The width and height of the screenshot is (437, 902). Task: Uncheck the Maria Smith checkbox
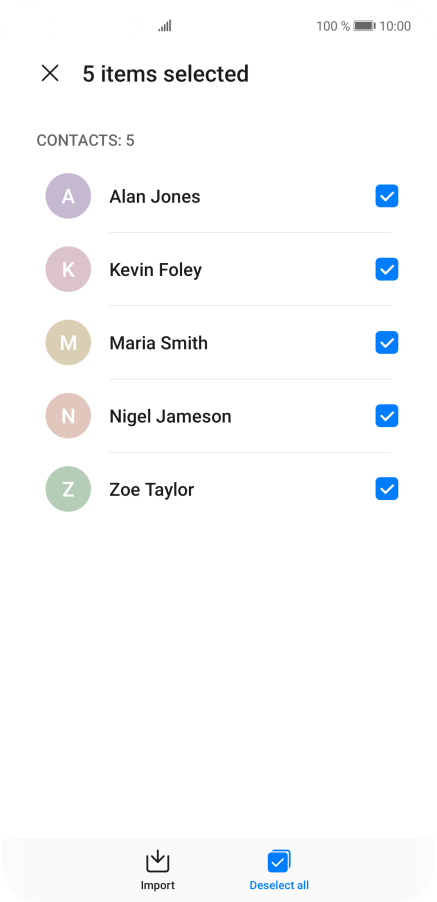coord(387,343)
